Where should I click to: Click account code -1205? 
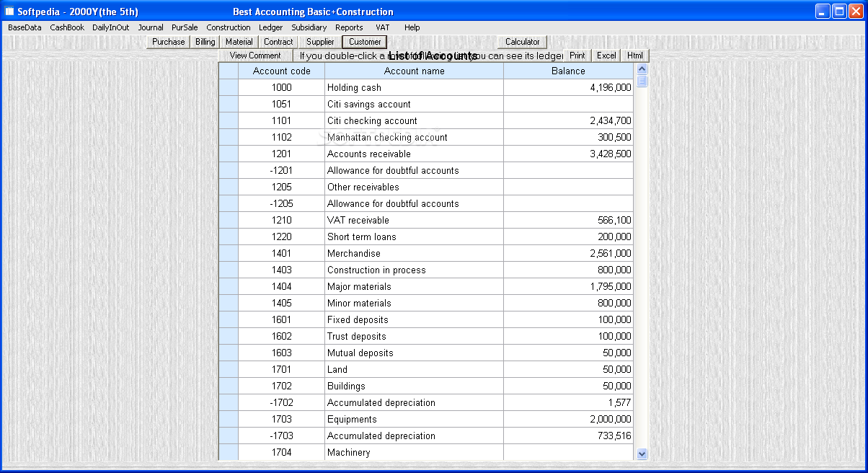[x=281, y=204]
